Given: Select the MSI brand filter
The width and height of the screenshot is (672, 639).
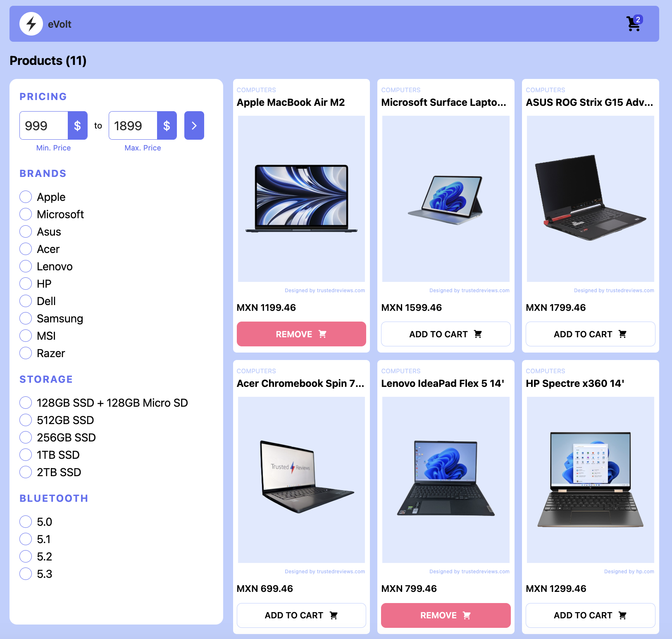Looking at the screenshot, I should click(26, 336).
